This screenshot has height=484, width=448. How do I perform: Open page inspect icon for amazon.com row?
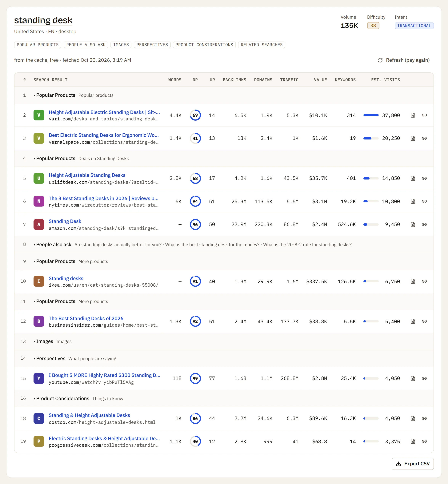(x=413, y=224)
